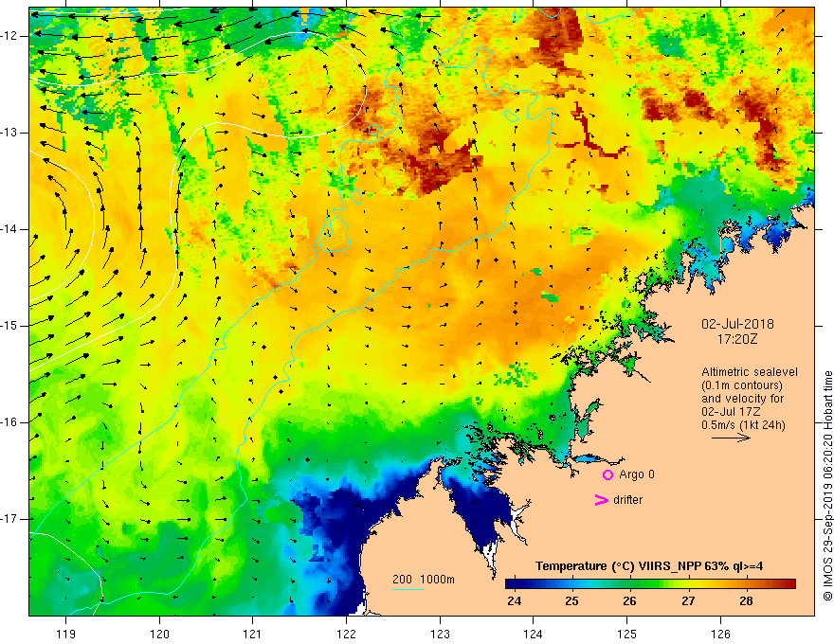Screen dimensions: 834x644
Task: Click the '28' colorbar tick label
Action: tap(746, 601)
